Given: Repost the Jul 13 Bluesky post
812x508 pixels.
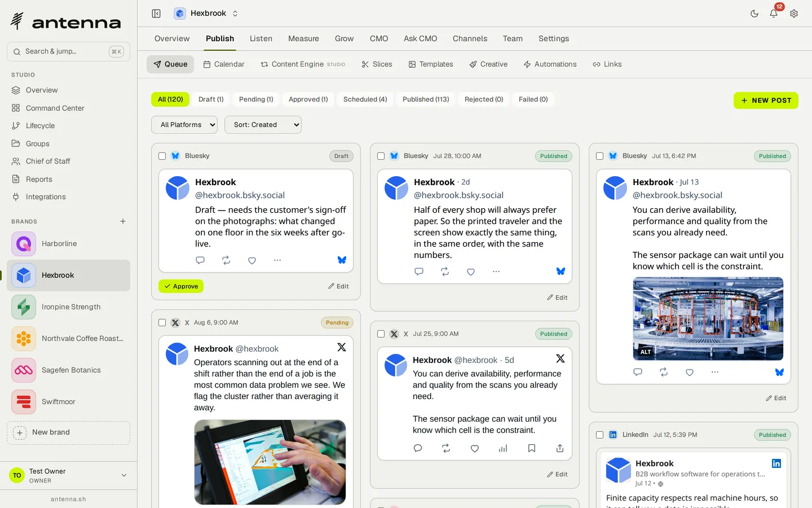Looking at the screenshot, I should (664, 372).
